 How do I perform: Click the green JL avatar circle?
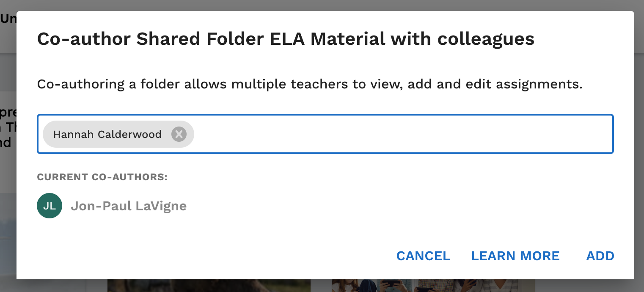point(50,206)
